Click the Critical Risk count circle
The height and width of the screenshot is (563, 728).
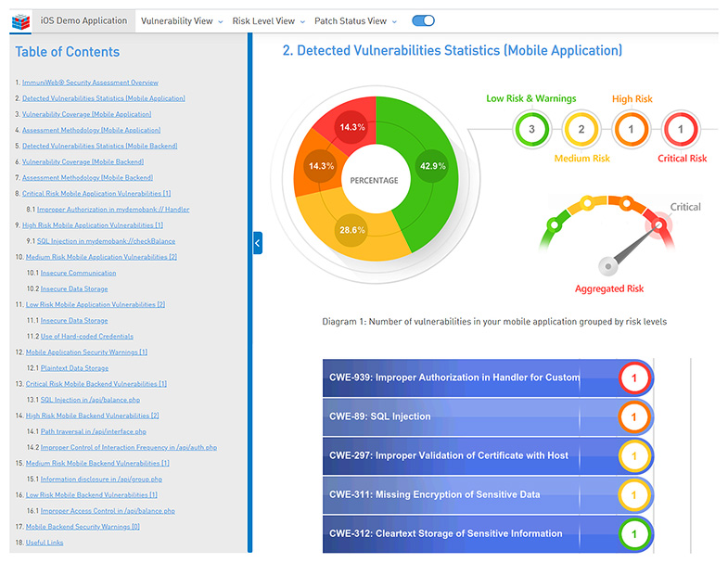[680, 130]
